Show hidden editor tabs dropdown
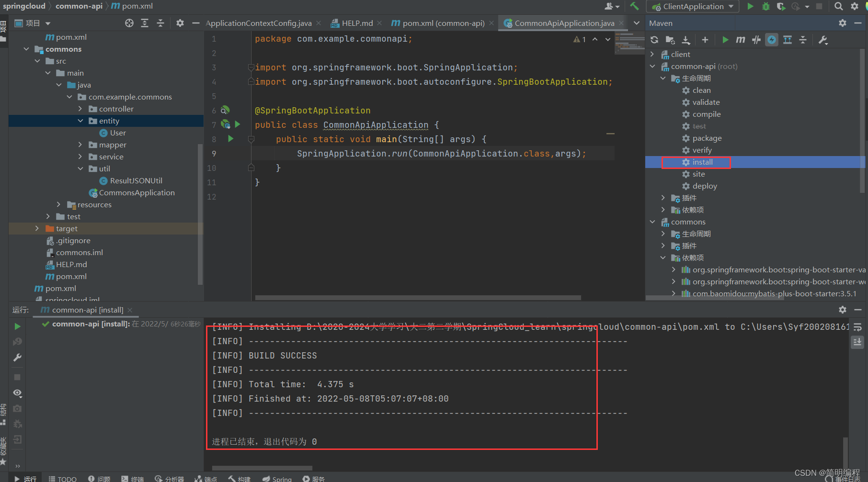Screen dimensions: 868x482 [x=637, y=23]
